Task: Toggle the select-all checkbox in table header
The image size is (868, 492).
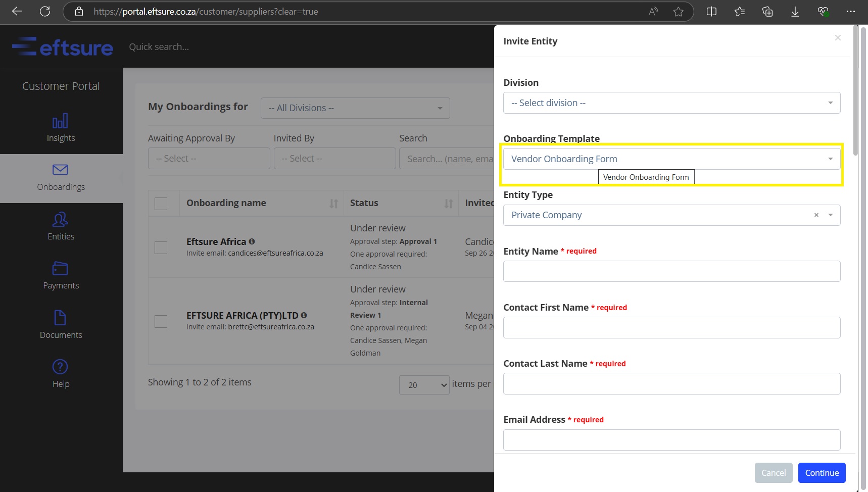Action: tap(161, 204)
